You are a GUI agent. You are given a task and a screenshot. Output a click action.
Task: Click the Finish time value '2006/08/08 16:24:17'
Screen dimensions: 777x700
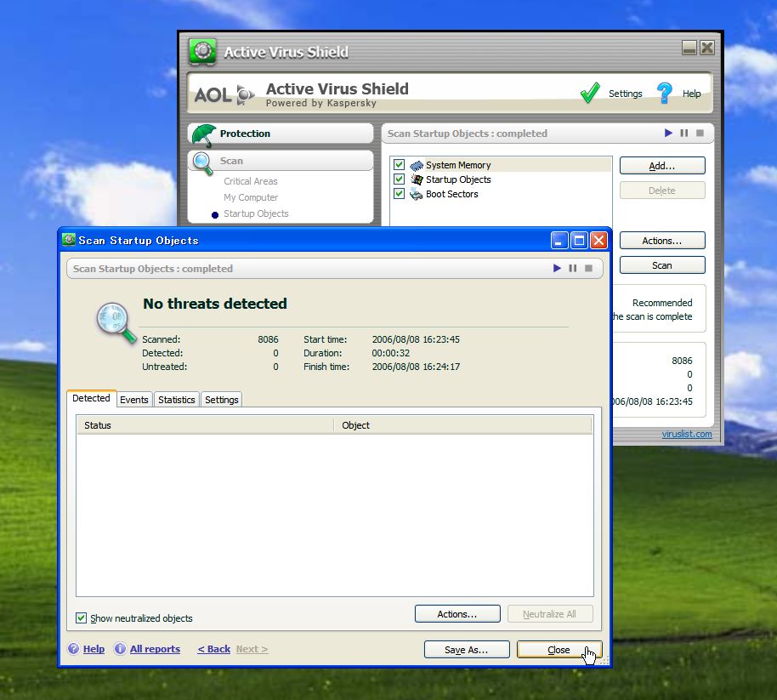(x=416, y=367)
